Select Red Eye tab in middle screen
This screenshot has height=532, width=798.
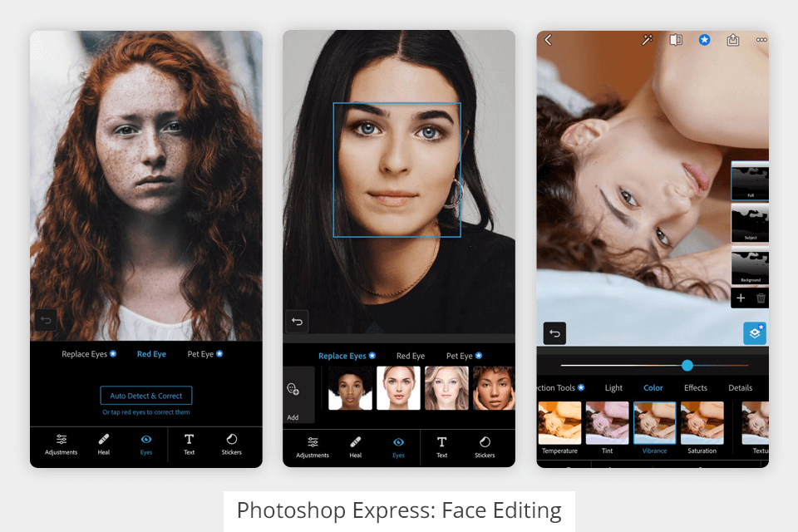(x=411, y=356)
